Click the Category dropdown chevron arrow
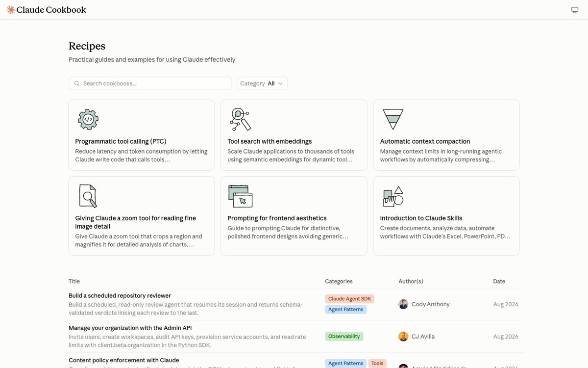Screen dimensions: 588x368 coord(280,83)
